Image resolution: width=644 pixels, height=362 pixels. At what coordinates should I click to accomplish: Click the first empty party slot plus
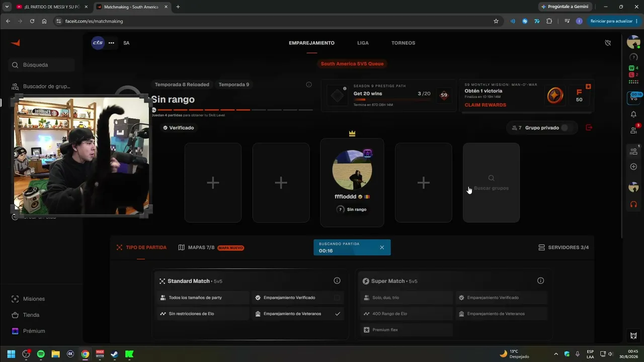click(x=213, y=183)
